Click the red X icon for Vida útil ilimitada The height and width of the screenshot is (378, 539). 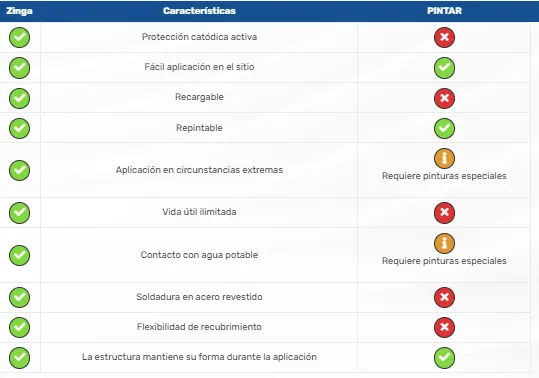coord(444,213)
